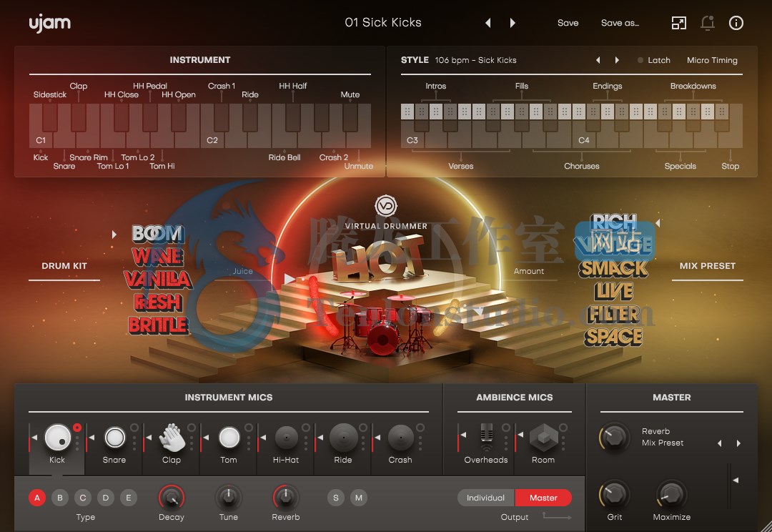Select the Room cube icon

point(543,438)
